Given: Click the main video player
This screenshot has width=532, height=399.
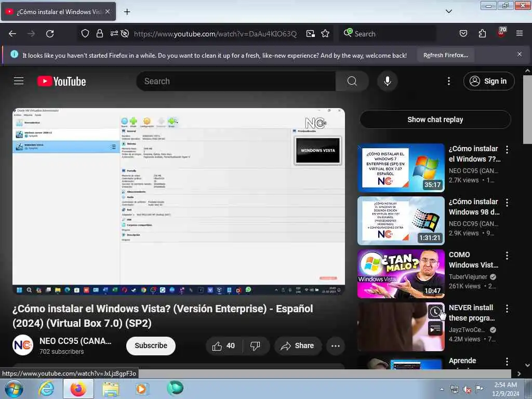Looking at the screenshot, I should coord(179,201).
